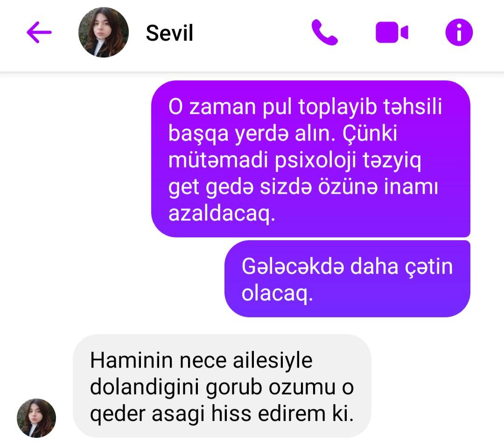Go back using the purple arrow
504x448 pixels.
point(39,32)
